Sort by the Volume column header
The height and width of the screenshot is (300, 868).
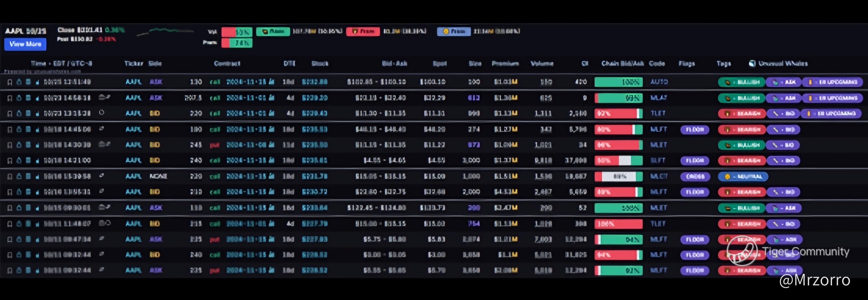[x=542, y=63]
